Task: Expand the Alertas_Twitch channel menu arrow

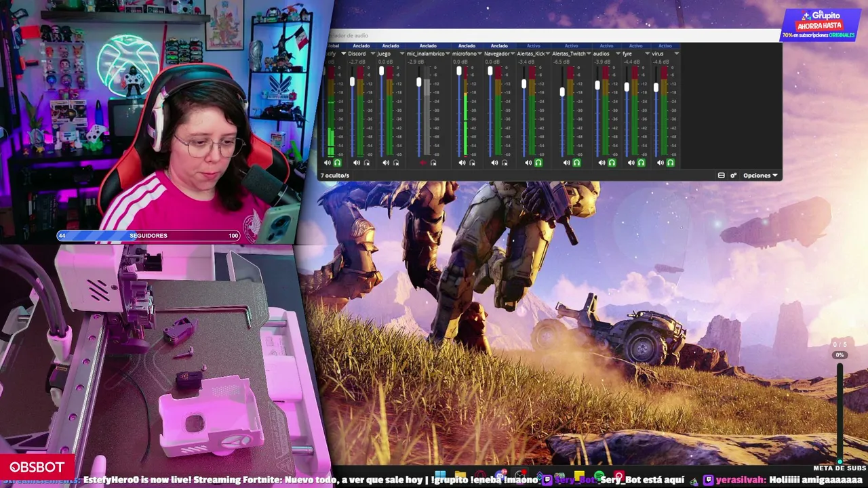Action: (589, 54)
